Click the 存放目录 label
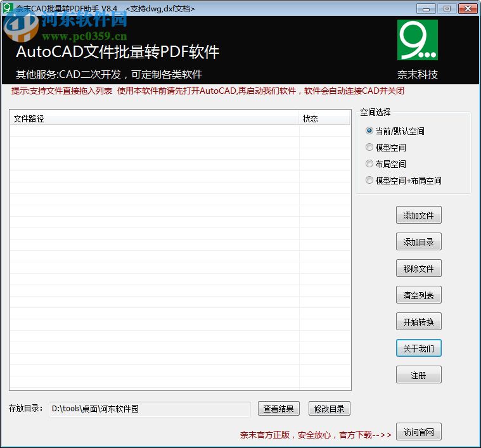481x448 pixels. [x=26, y=409]
